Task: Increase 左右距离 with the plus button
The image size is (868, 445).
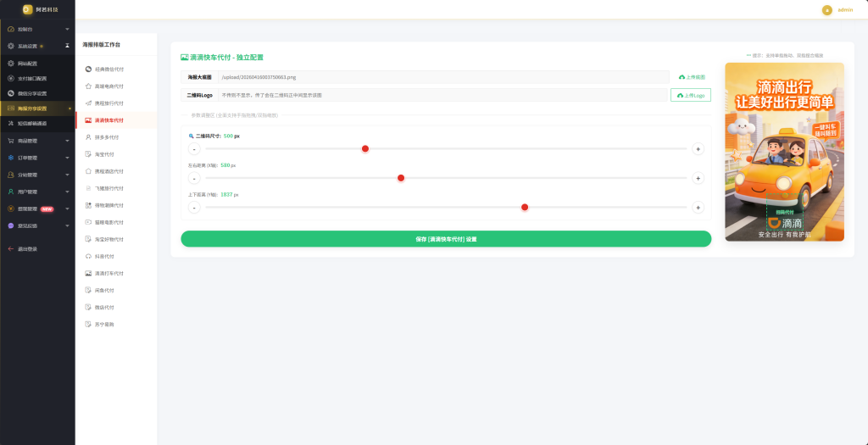Action: pyautogui.click(x=698, y=178)
